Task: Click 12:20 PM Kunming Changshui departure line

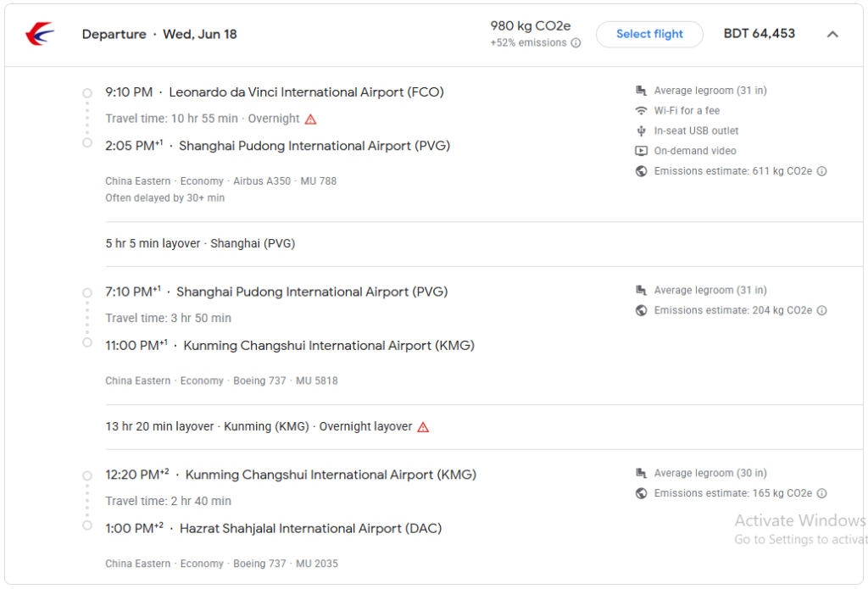Action: click(x=292, y=475)
